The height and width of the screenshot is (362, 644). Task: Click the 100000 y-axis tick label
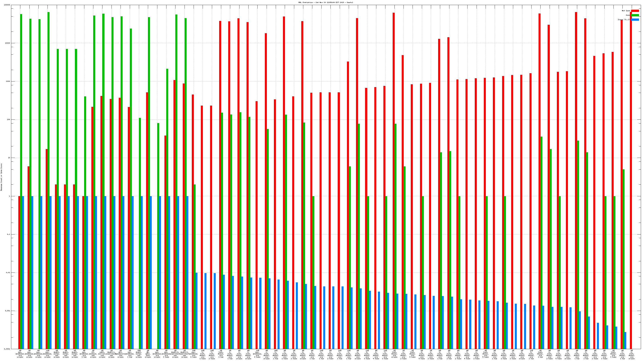7,5
